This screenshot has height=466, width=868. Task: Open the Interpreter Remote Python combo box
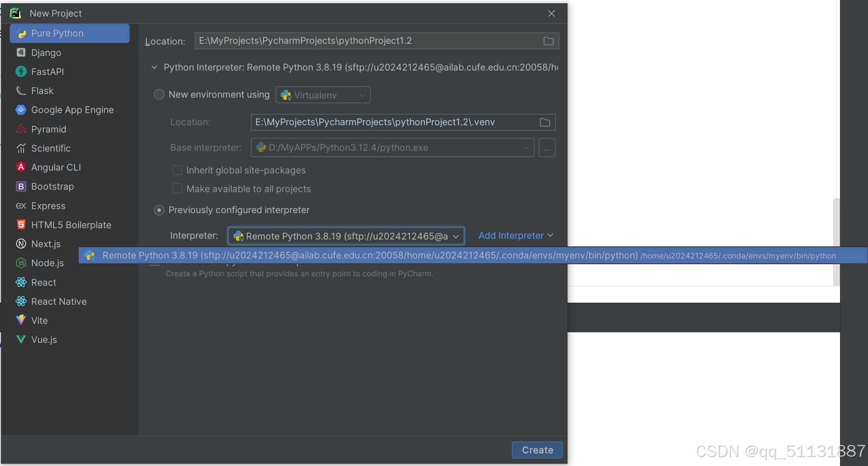click(x=346, y=236)
